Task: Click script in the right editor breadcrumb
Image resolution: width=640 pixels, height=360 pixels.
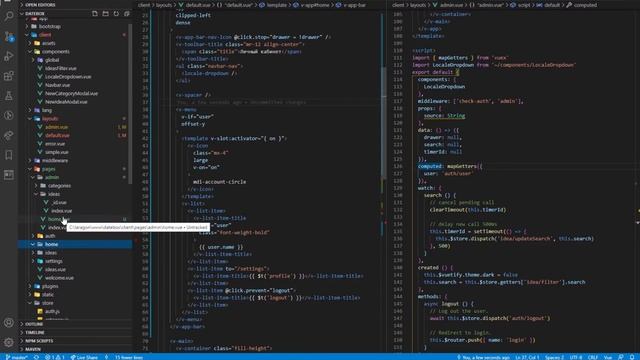Action: tap(520, 5)
